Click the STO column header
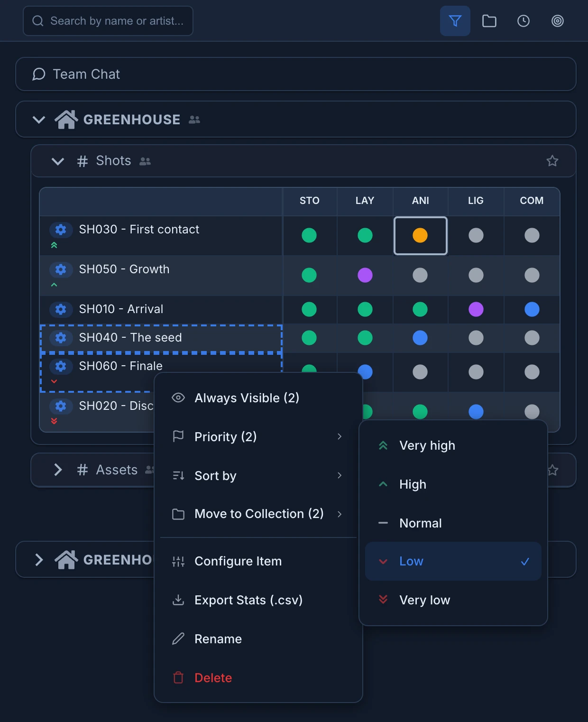The image size is (588, 722). (310, 201)
